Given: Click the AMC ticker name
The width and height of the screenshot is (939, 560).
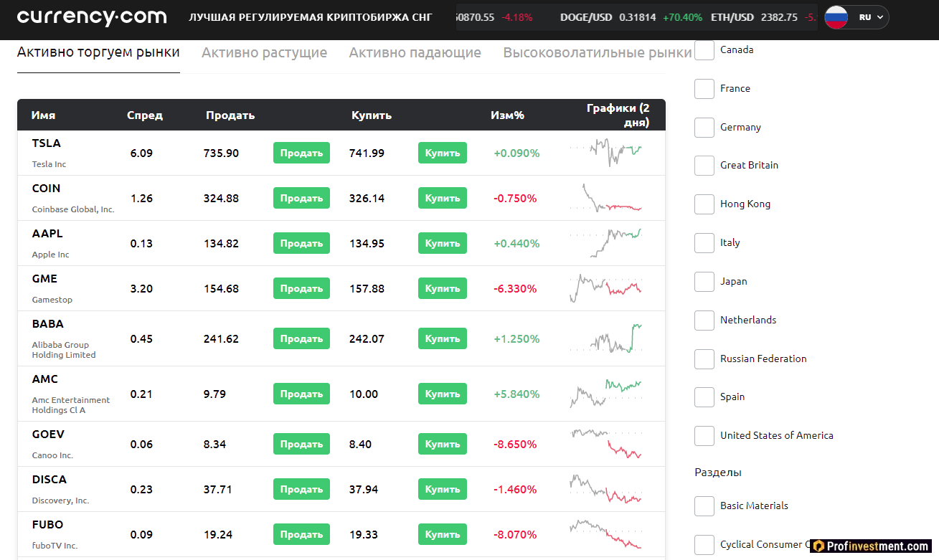Looking at the screenshot, I should [x=45, y=379].
